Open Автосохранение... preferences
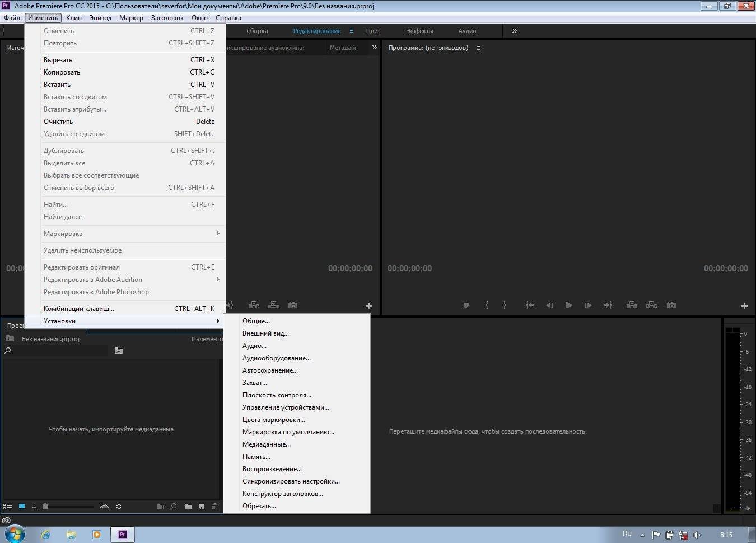This screenshot has height=543, width=756. click(x=297, y=370)
